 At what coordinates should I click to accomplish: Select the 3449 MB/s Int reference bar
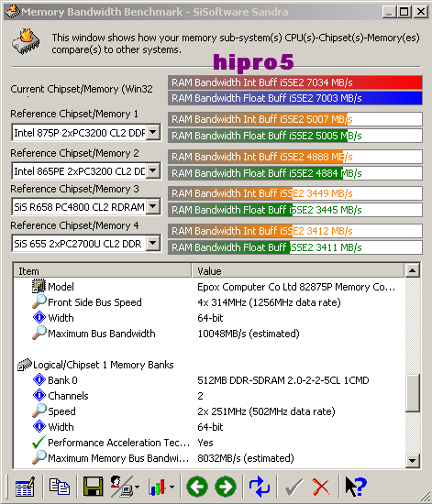click(295, 193)
